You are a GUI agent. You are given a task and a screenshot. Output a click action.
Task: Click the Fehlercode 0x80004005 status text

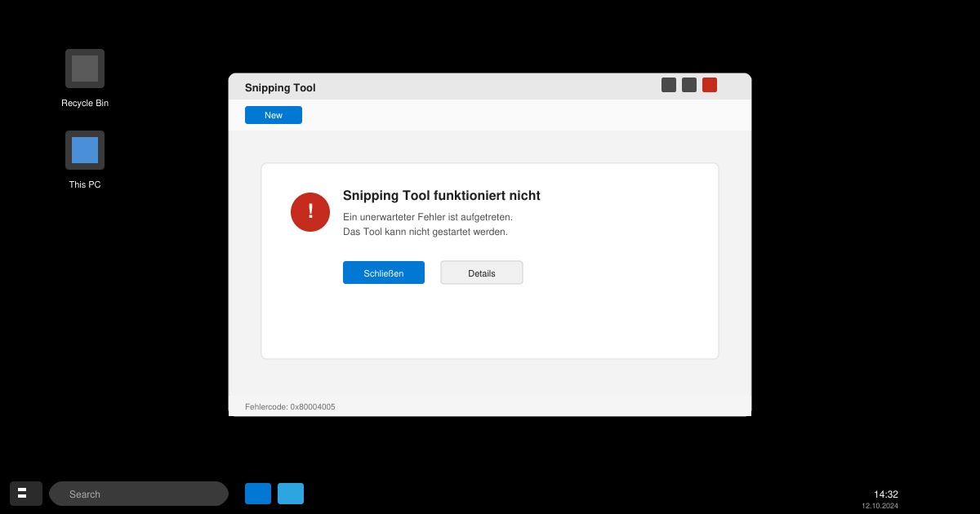(x=290, y=406)
